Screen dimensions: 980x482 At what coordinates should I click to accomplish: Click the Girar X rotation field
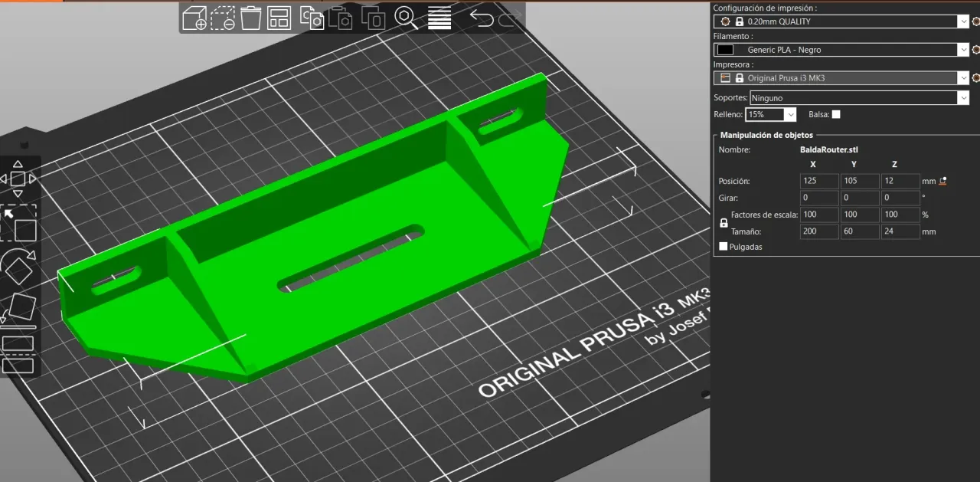pos(819,198)
